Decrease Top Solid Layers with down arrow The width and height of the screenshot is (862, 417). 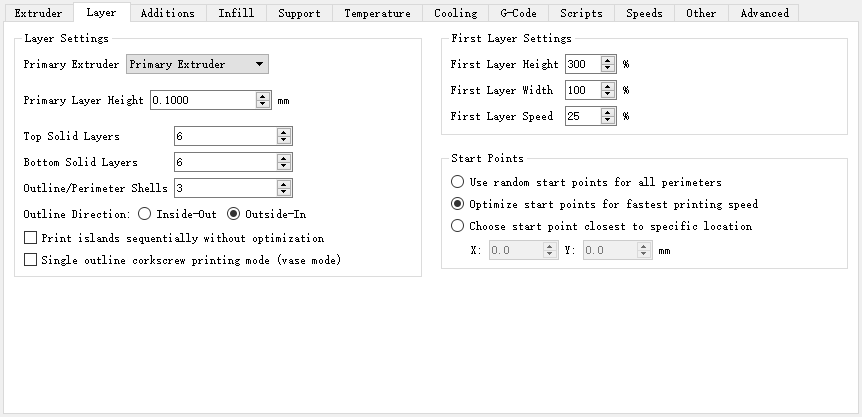pyautogui.click(x=284, y=140)
